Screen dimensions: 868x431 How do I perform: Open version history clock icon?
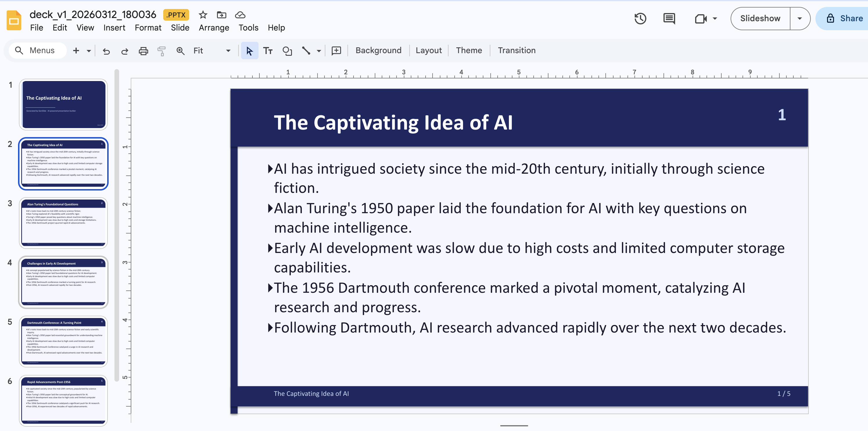pos(640,19)
